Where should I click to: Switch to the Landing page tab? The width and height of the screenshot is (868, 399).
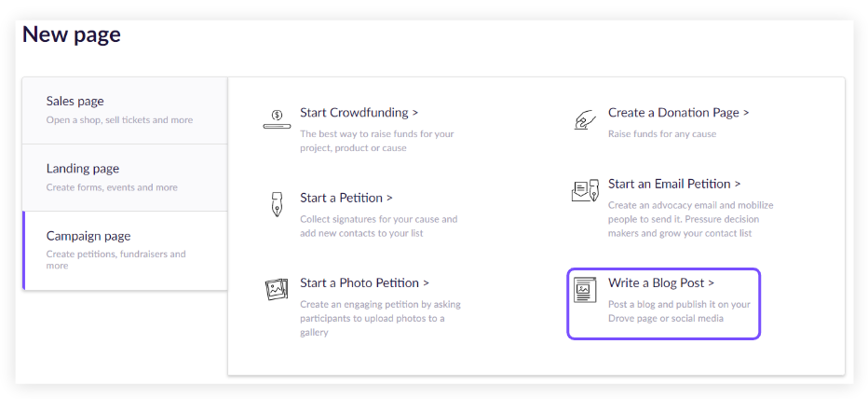point(125,177)
